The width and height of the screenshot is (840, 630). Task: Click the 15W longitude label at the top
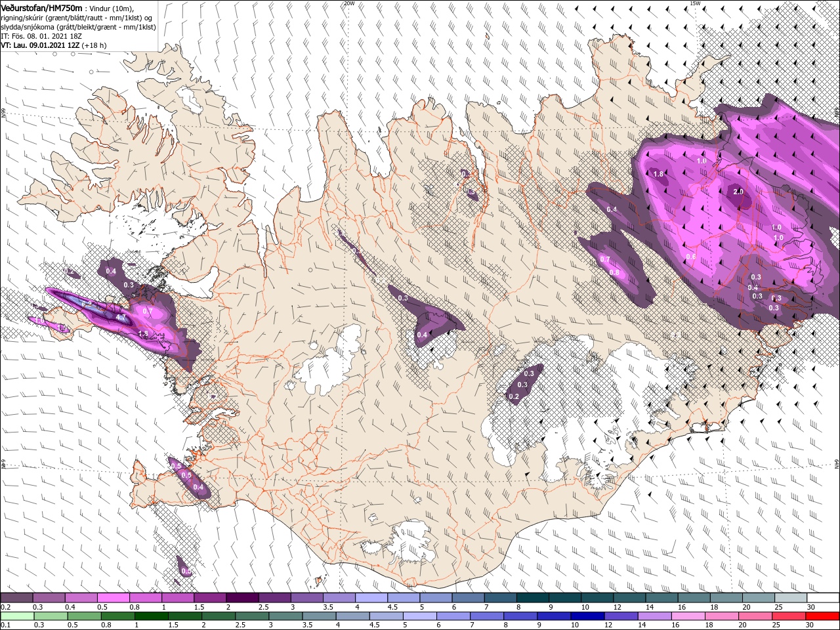[x=694, y=3]
